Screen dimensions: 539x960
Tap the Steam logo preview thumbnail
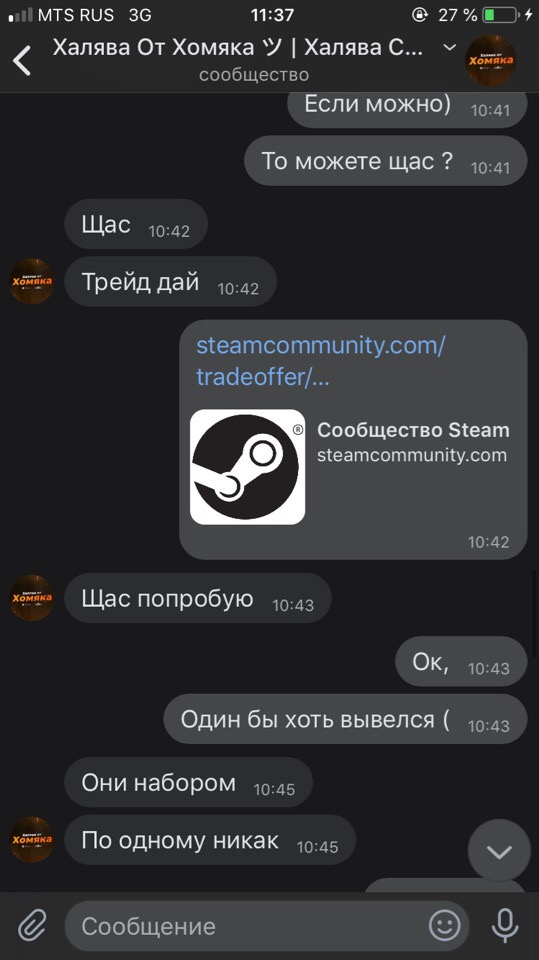coord(247,467)
